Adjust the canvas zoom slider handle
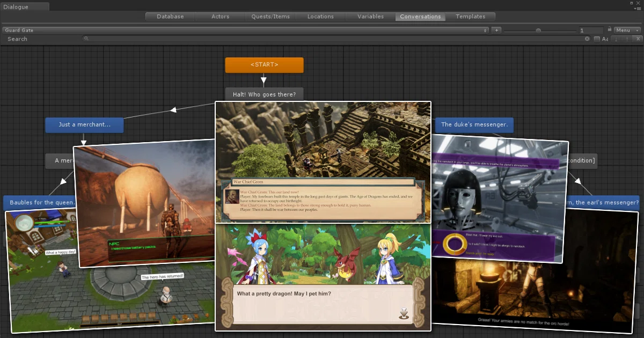644x338 pixels. tap(538, 31)
